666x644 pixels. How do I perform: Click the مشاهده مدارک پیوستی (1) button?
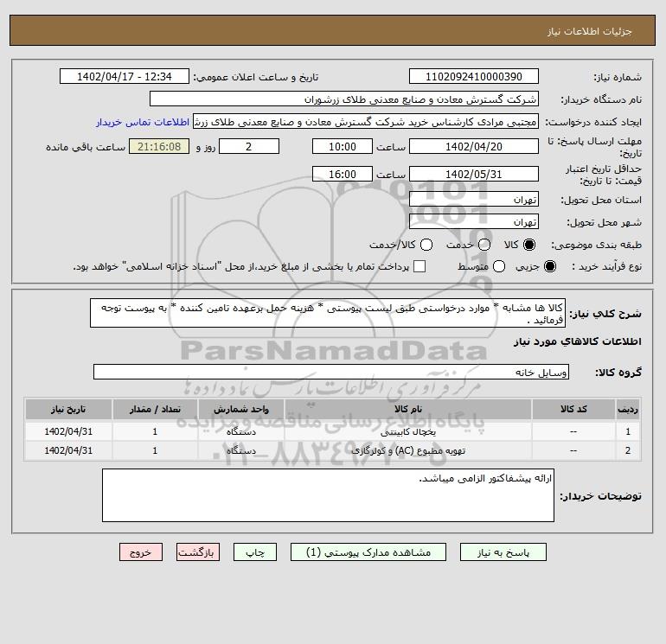point(368,552)
